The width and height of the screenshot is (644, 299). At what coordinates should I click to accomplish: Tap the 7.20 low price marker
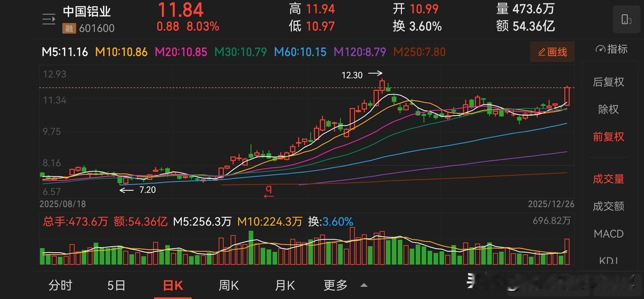click(x=148, y=190)
